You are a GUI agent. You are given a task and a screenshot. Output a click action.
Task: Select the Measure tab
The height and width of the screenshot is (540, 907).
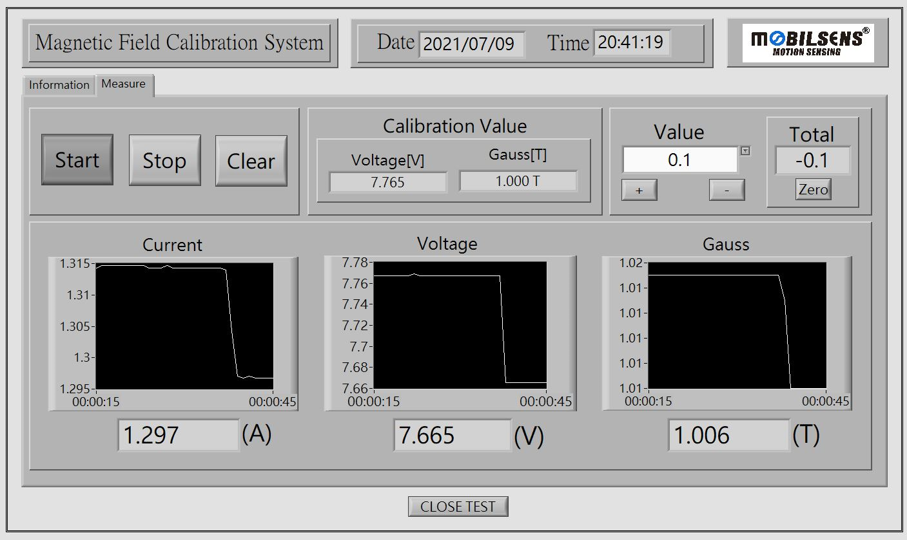tap(123, 84)
